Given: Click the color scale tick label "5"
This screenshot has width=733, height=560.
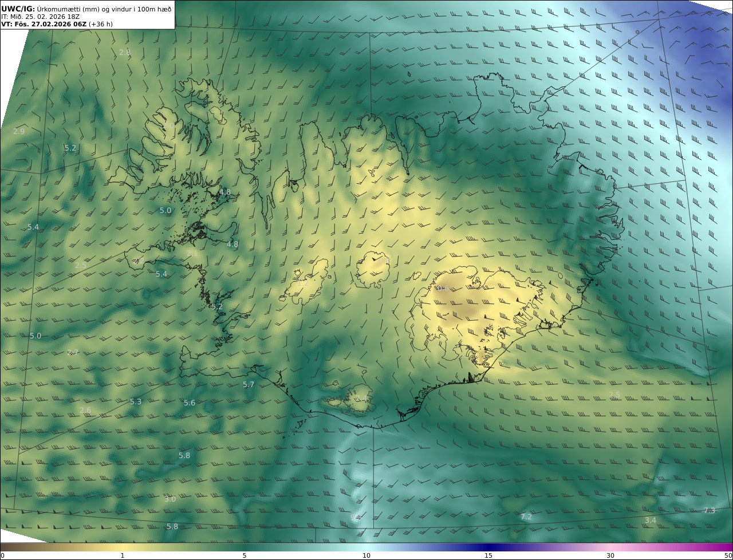Looking at the screenshot, I should 245,555.
